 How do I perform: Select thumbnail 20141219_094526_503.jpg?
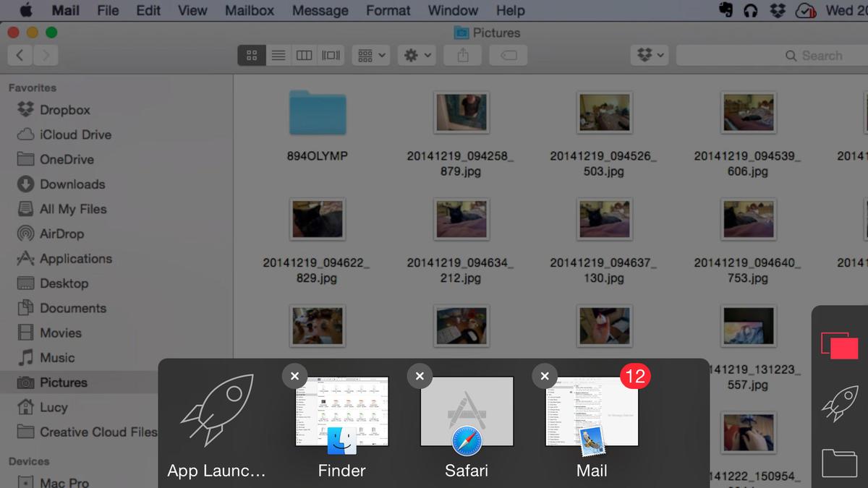pos(605,113)
